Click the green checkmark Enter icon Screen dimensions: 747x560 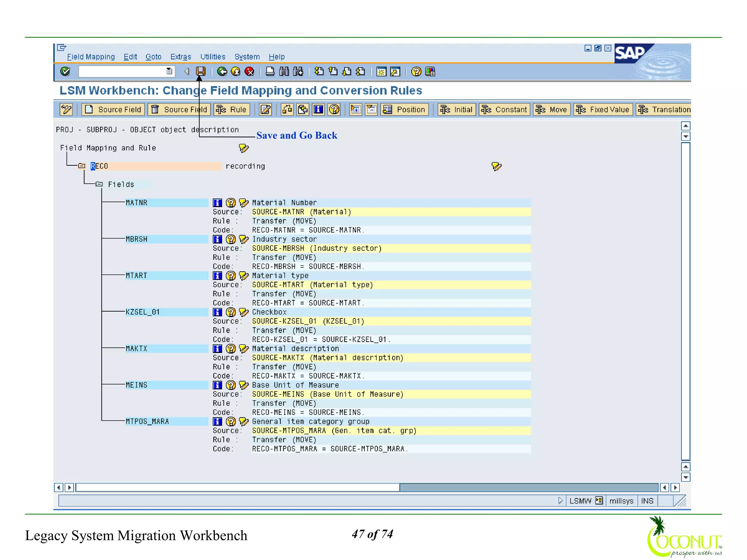pos(65,71)
